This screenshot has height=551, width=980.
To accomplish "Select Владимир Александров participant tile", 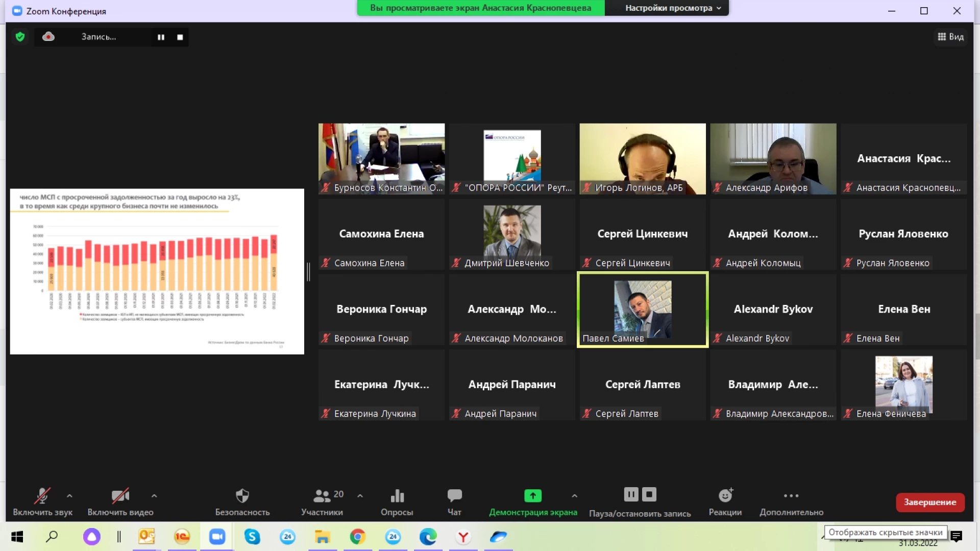I will coord(773,385).
